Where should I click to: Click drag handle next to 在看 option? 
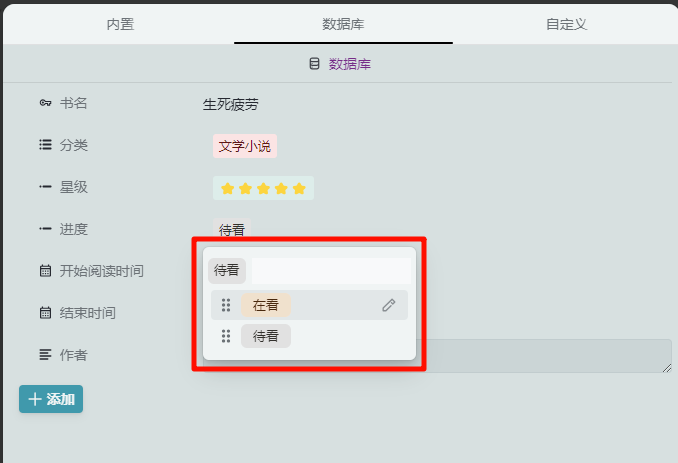pyautogui.click(x=226, y=305)
